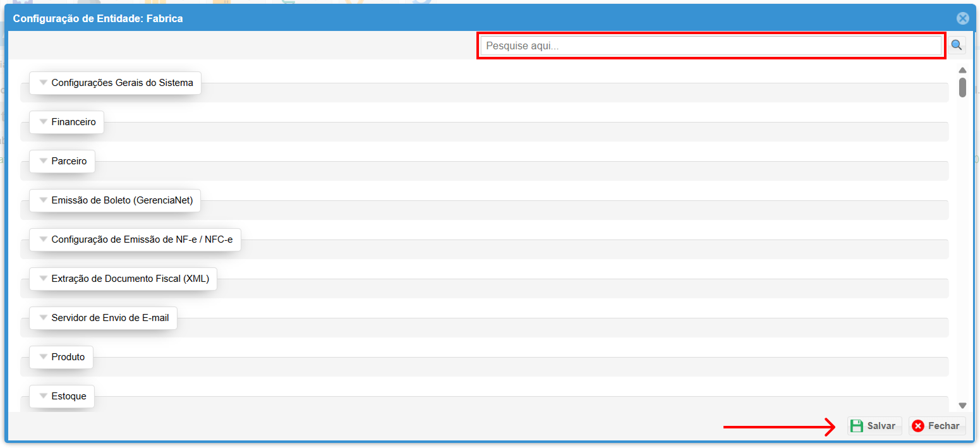Click the scrollbar down arrow
Screen dimensions: 980x448
click(962, 406)
